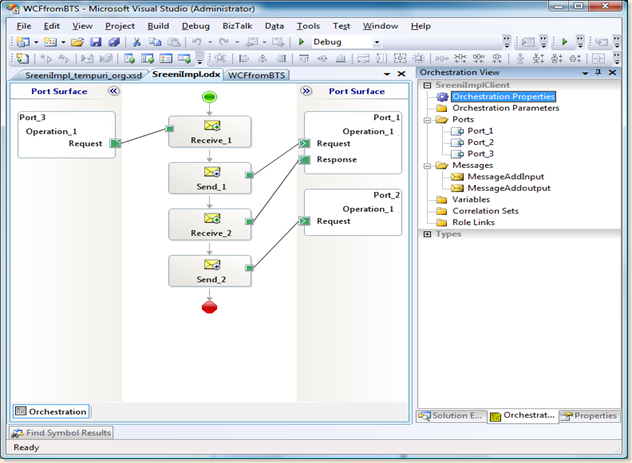
Task: Click the Cut scissors icon
Action: coord(137,42)
